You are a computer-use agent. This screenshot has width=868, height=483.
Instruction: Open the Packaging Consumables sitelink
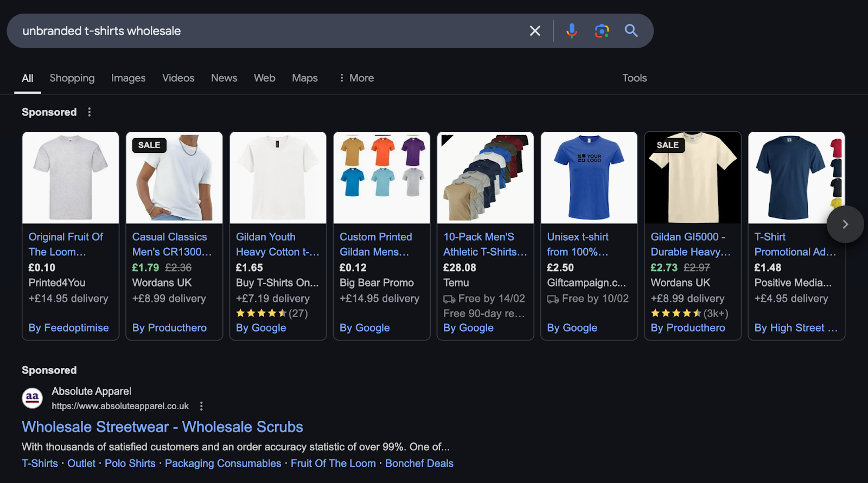223,463
